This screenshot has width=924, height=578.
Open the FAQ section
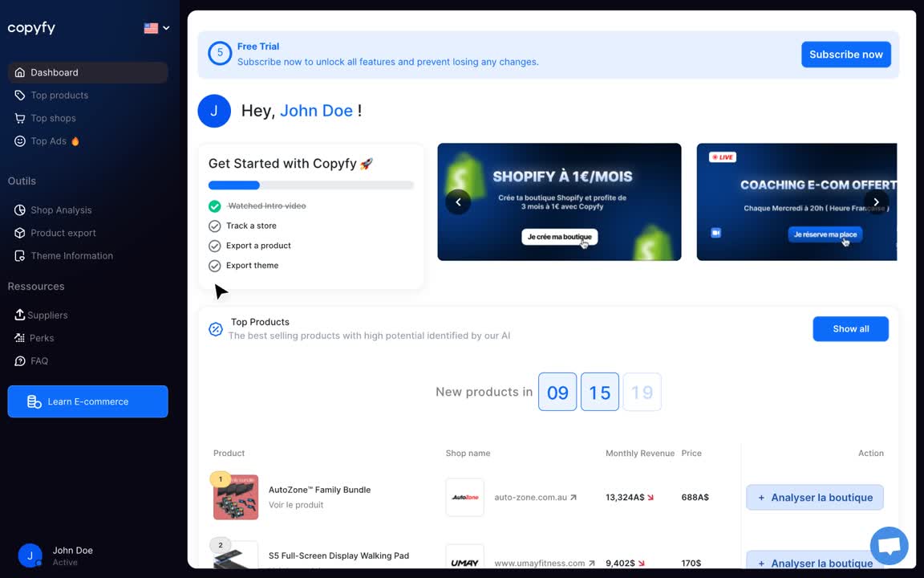(38, 360)
